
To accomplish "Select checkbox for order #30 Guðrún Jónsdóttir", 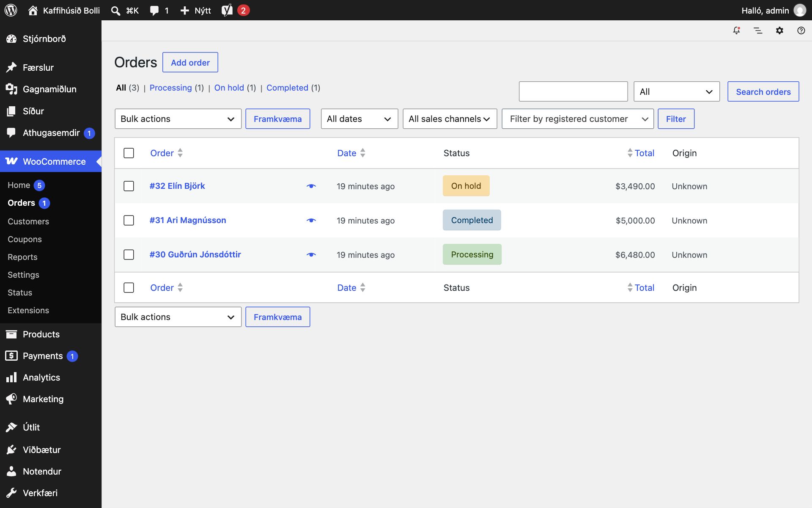I will pyautogui.click(x=129, y=254).
